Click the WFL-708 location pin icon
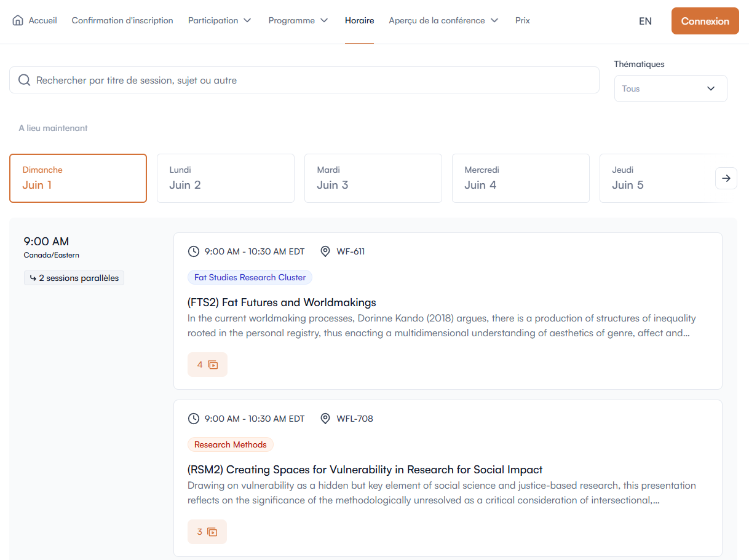This screenshot has width=749, height=560. (325, 419)
